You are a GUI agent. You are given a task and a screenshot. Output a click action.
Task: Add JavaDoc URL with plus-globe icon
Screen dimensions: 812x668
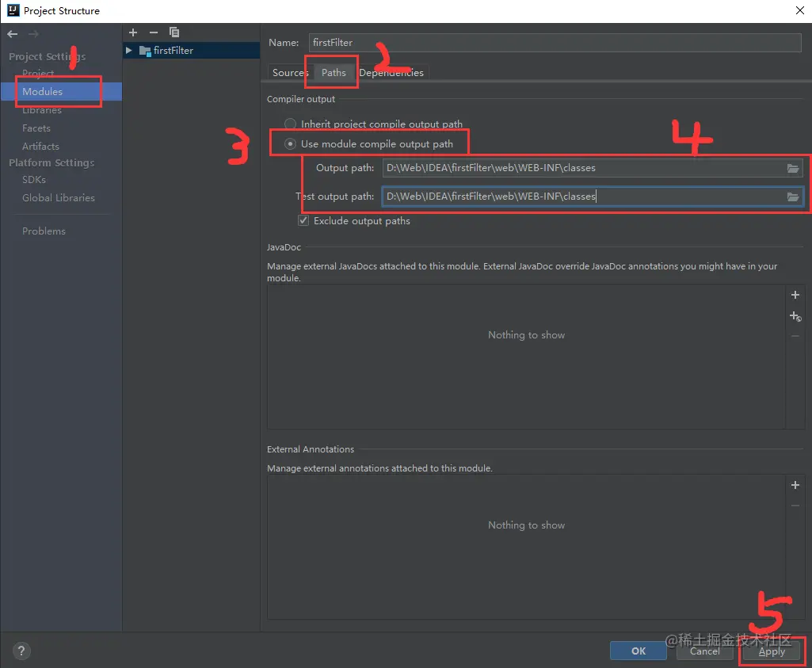point(795,316)
